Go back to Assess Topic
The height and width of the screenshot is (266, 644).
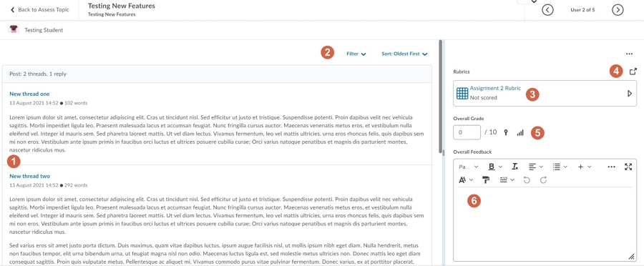coord(40,9)
